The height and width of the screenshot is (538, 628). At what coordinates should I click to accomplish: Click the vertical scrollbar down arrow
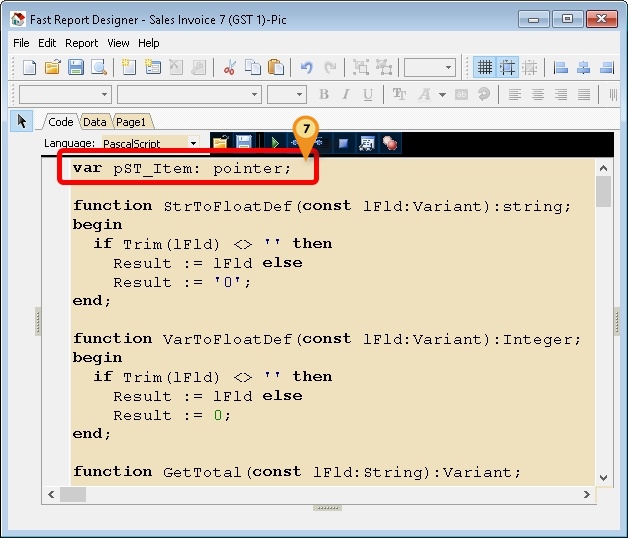coord(603,478)
